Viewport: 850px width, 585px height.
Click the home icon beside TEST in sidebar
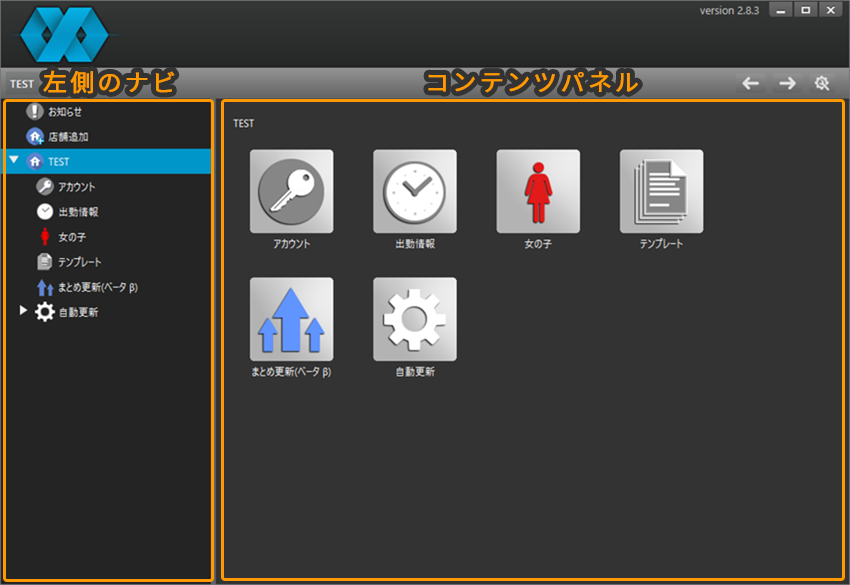point(35,162)
